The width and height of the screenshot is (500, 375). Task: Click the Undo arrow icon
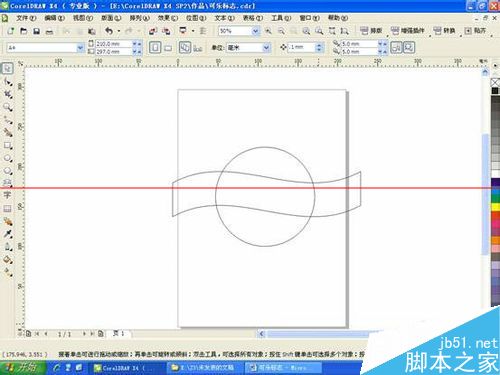click(x=109, y=31)
